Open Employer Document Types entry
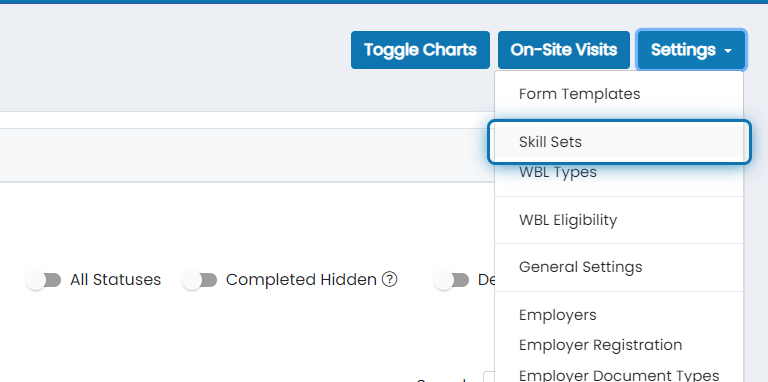768x382 pixels. click(x=619, y=375)
